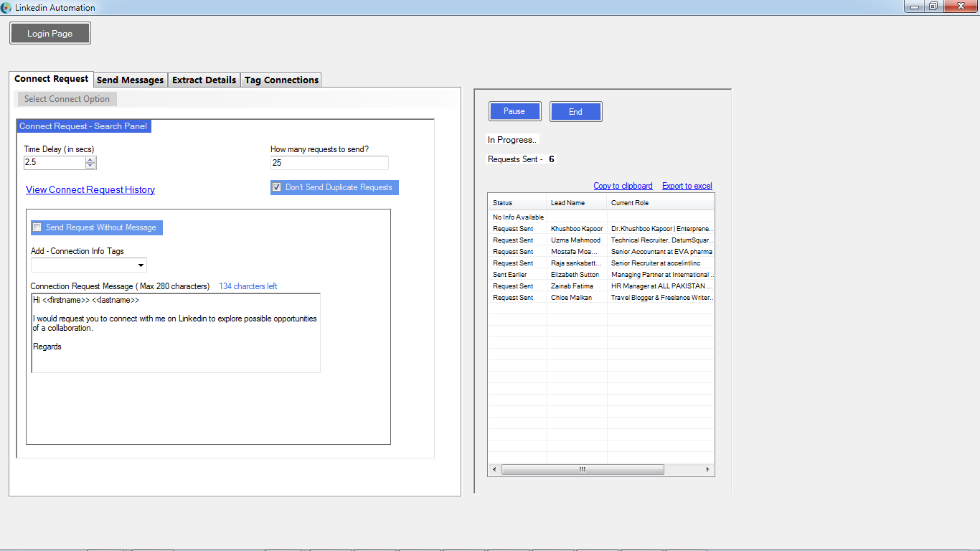The height and width of the screenshot is (551, 980).
Task: Restore down the Linkedin Automation window
Action: pos(933,6)
